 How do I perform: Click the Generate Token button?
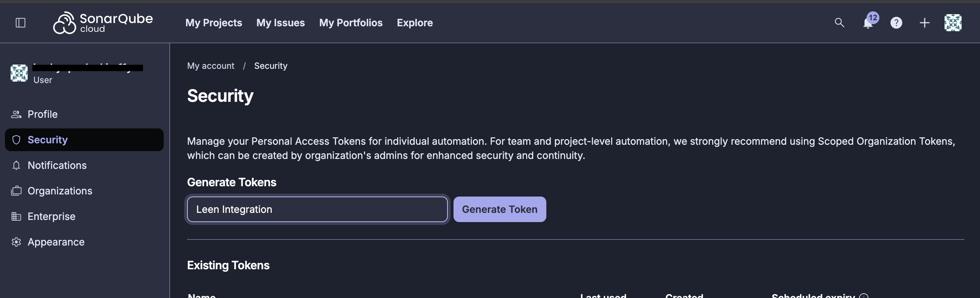(x=500, y=209)
